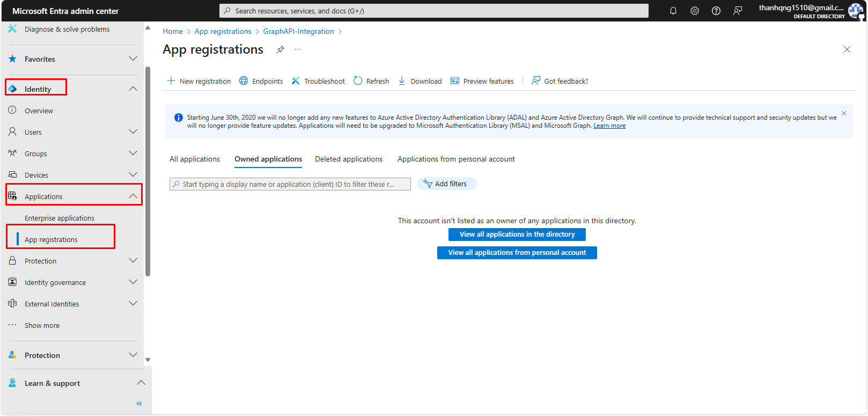Click the Protection lock icon

click(12, 260)
